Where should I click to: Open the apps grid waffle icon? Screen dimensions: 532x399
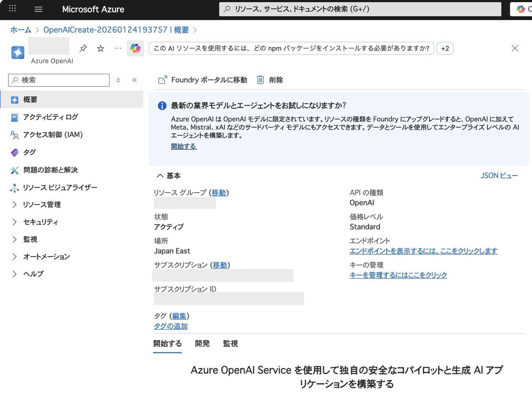coord(12,8)
